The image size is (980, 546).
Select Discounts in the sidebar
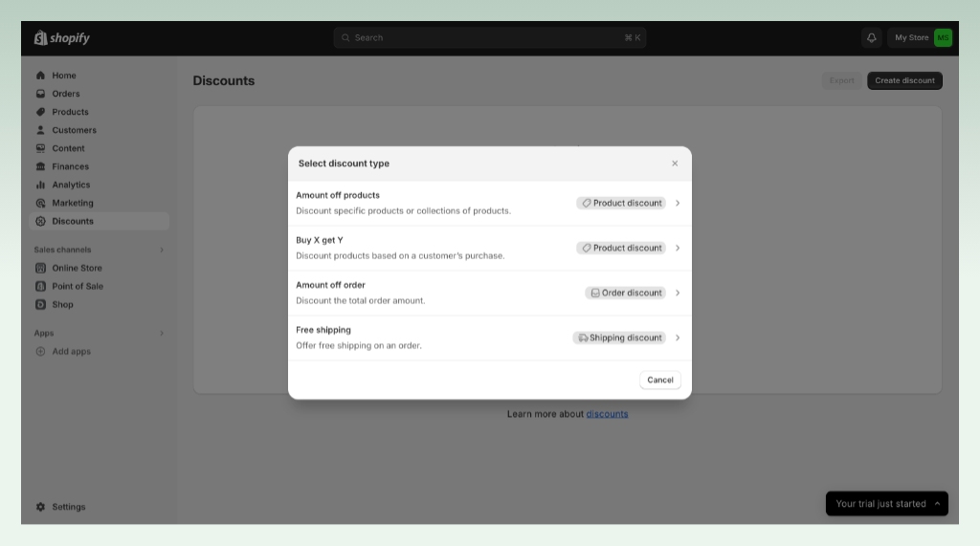pos(99,221)
